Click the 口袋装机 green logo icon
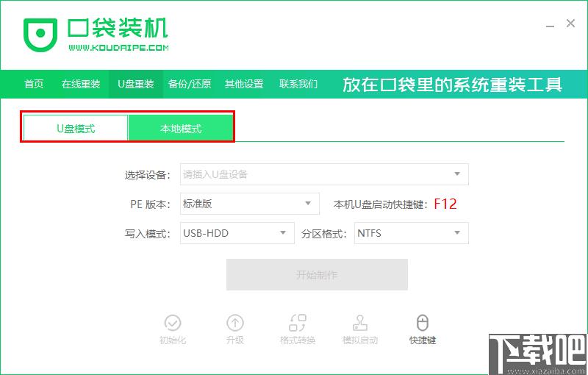 (40, 32)
